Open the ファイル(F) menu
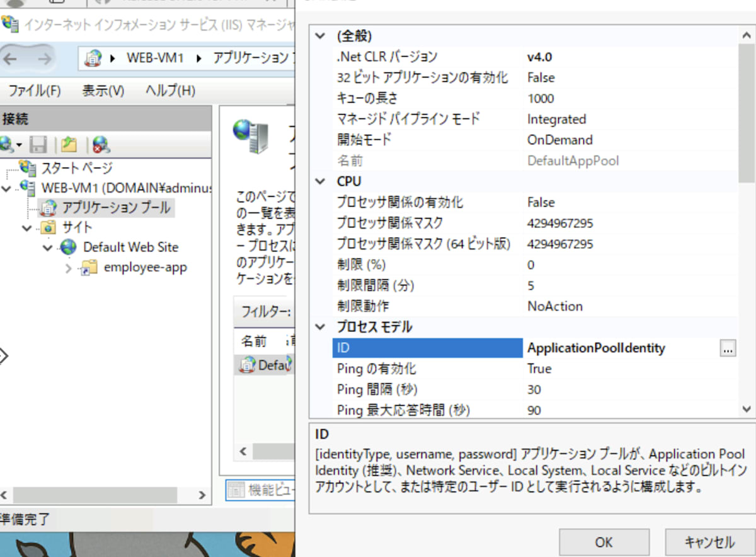 [34, 91]
